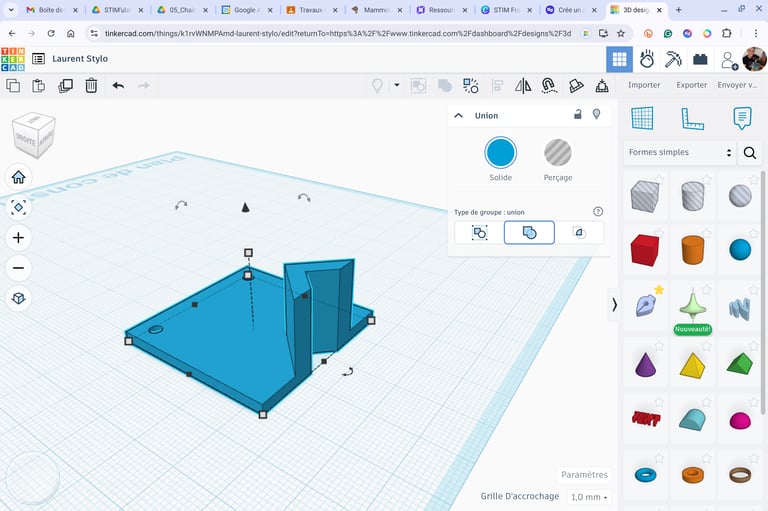Viewport: 768px width, 511px height.
Task: Toggle the lock on the Union shape
Action: coord(577,115)
